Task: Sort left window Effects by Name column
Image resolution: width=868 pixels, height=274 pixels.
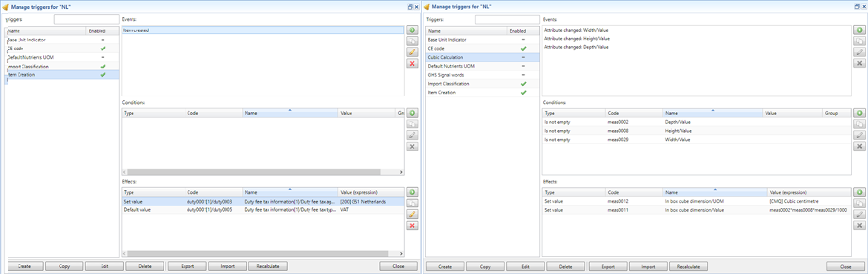Action: (290, 192)
